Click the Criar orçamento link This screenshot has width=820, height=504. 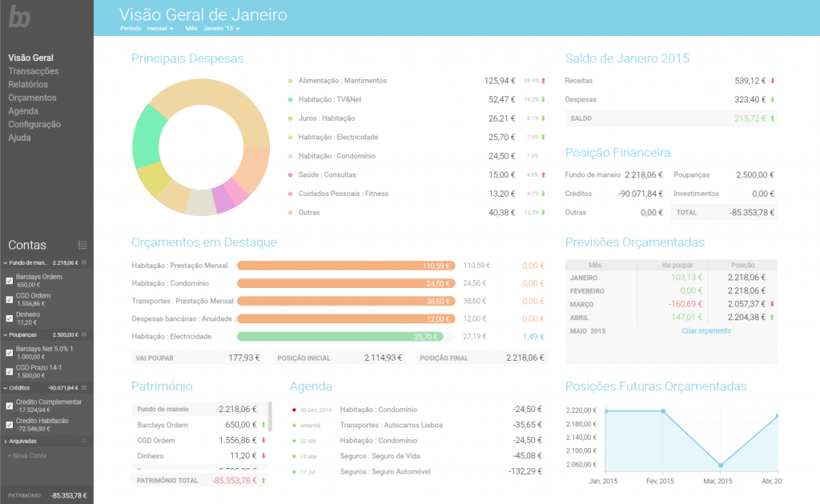click(705, 331)
